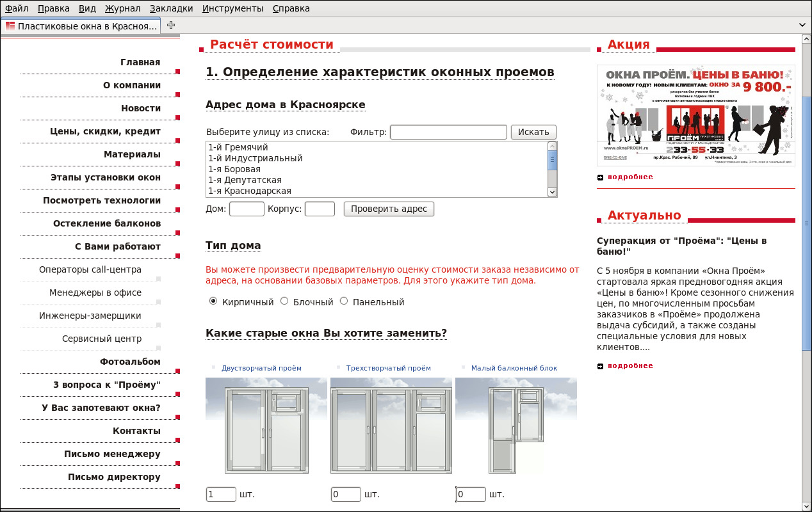Click the arrow icon beside Акция подробнее
Viewport: 812px width, 512px height.
pyautogui.click(x=600, y=177)
